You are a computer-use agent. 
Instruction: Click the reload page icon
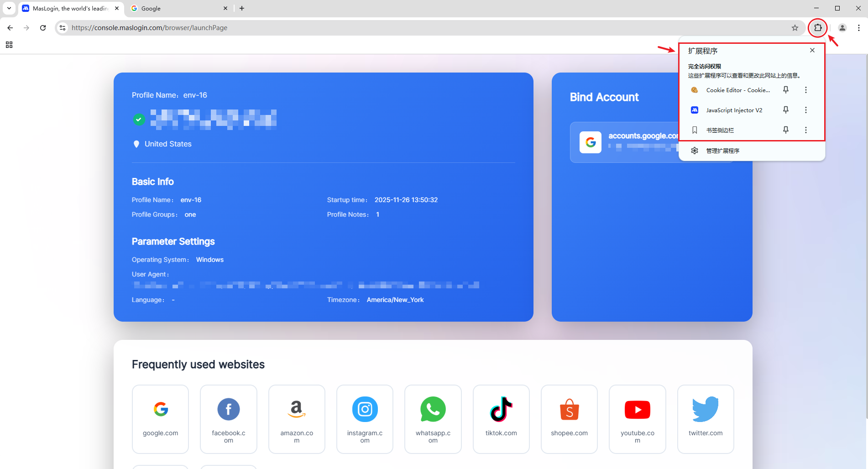point(43,28)
